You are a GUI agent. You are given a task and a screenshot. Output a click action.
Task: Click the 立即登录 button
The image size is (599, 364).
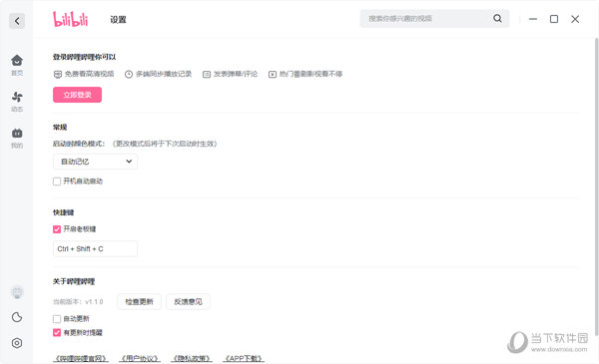click(x=77, y=95)
